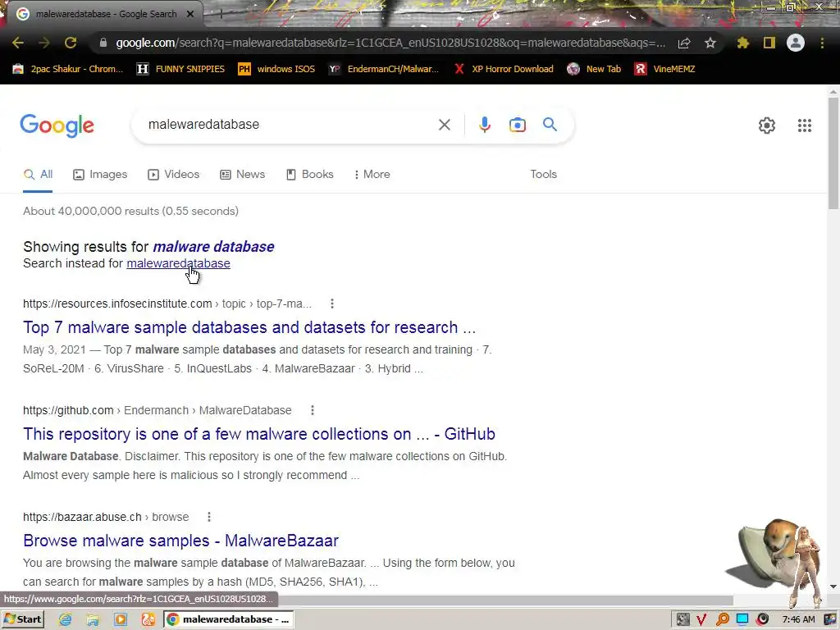
Task: Click the padlock site info icon
Action: click(x=103, y=43)
